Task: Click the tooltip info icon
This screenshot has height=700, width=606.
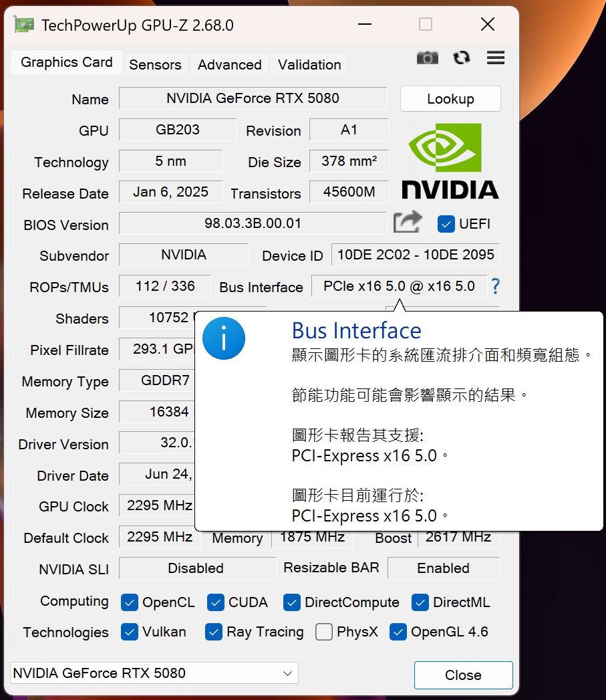Action: coord(224,338)
